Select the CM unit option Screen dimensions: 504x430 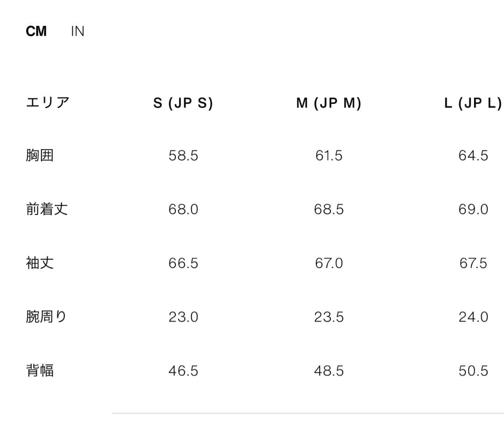(x=37, y=31)
